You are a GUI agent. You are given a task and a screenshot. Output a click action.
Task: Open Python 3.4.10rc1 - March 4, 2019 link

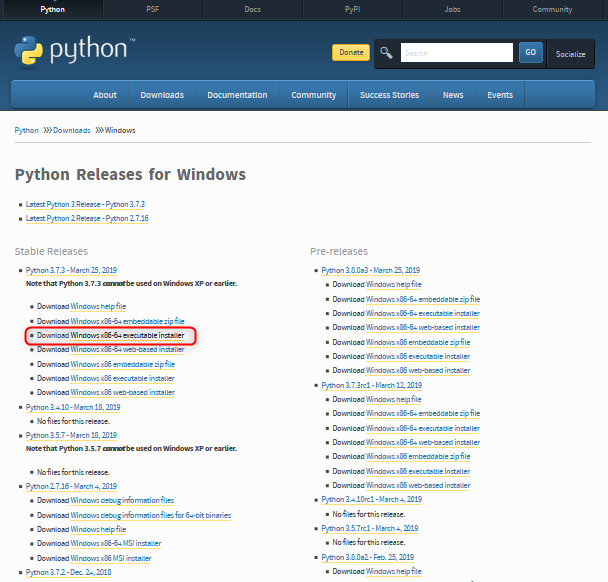coord(371,499)
